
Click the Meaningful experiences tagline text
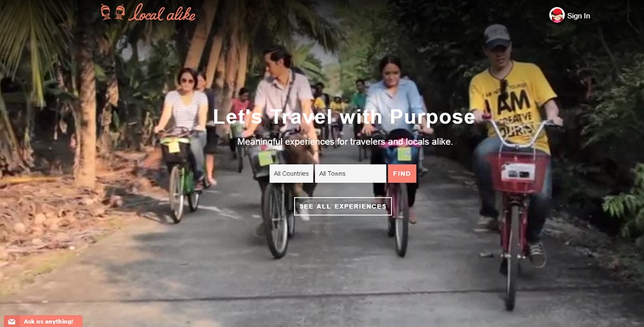pyautogui.click(x=345, y=142)
